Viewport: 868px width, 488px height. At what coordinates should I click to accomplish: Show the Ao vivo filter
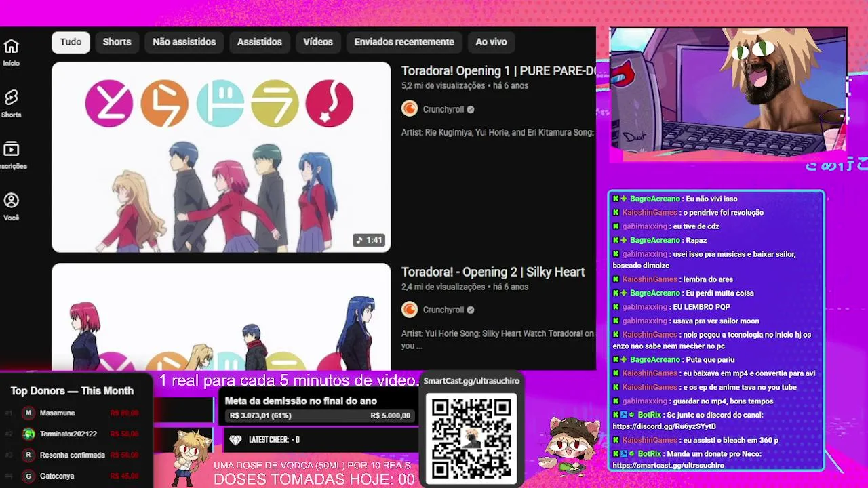coord(491,42)
